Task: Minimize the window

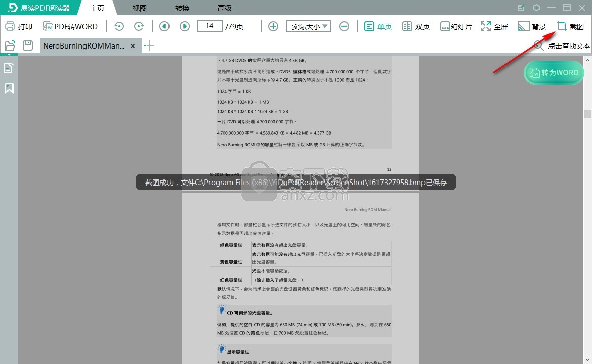Action: click(x=552, y=8)
